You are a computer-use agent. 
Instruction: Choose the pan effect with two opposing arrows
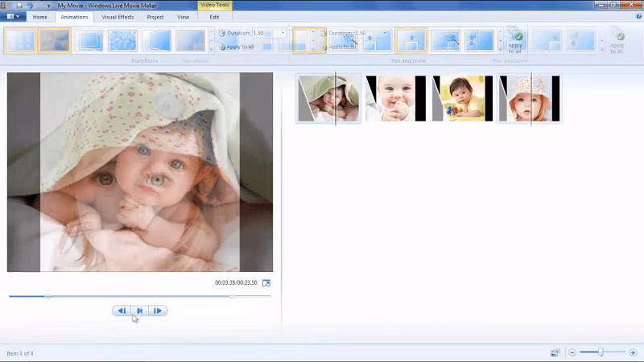pos(479,40)
